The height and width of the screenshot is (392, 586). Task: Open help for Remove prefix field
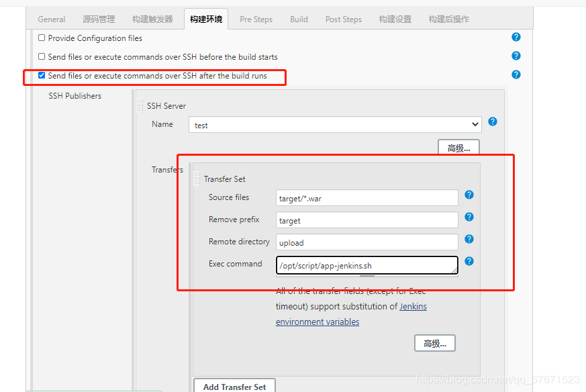468,216
